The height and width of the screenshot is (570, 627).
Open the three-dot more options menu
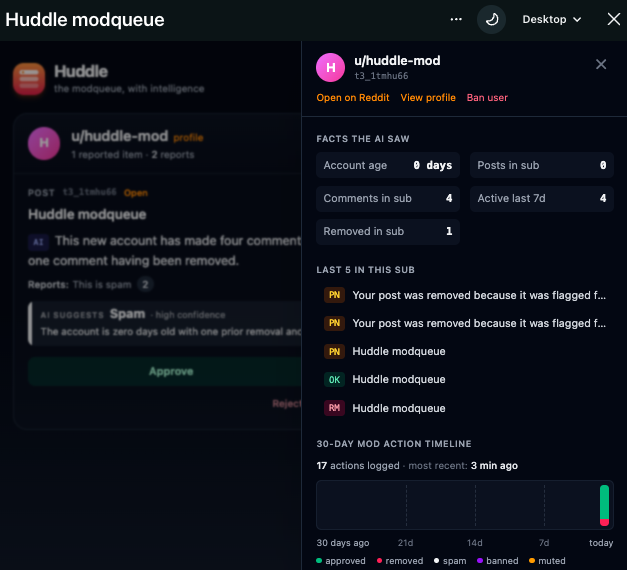[x=456, y=19]
